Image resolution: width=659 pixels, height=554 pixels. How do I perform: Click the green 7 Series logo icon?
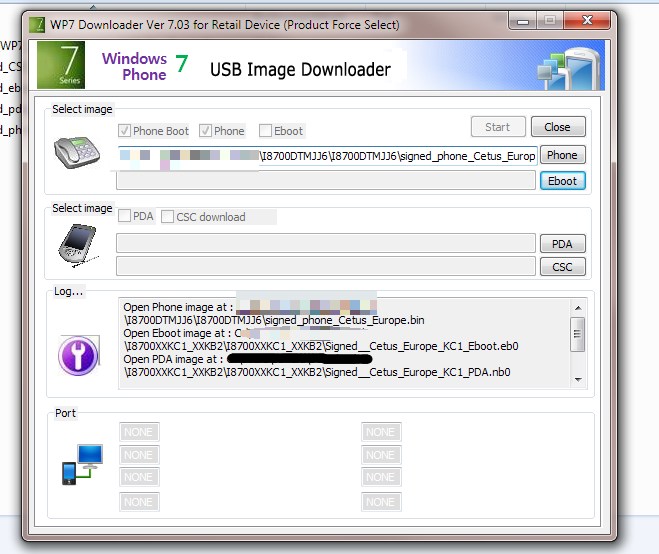click(61, 65)
